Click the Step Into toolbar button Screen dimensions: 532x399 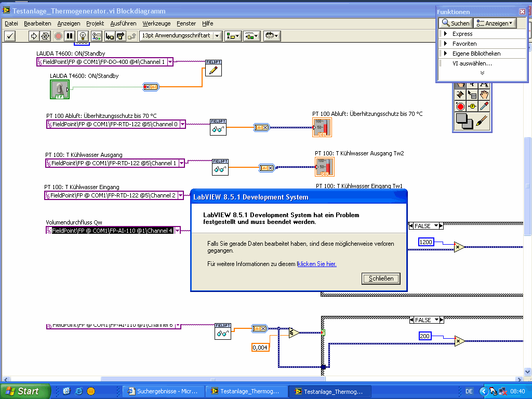[110, 36]
